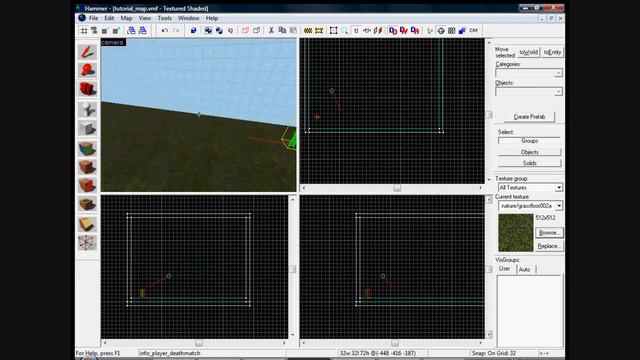Select the Vertex tool wireframe icon
This screenshot has width=640, height=360.
[87, 242]
